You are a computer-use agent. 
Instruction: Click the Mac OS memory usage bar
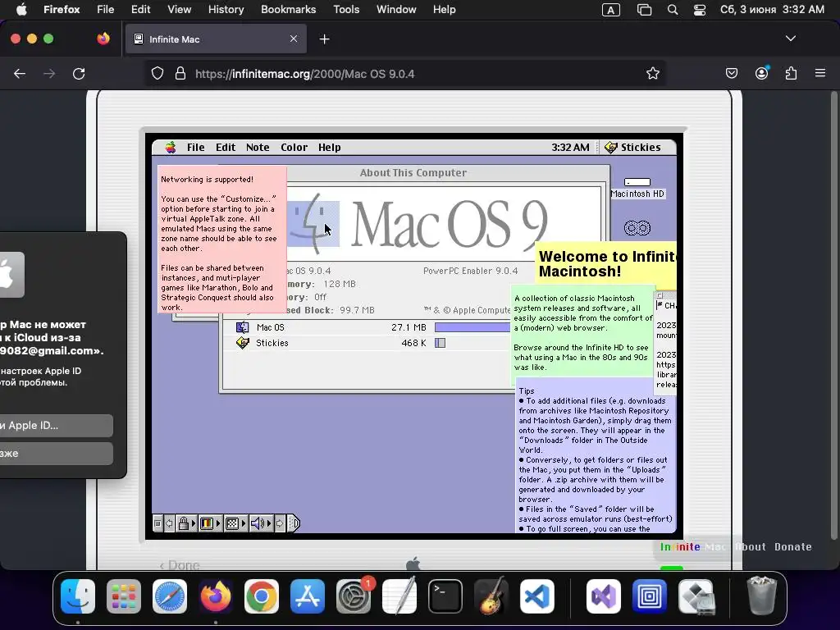[x=472, y=327]
